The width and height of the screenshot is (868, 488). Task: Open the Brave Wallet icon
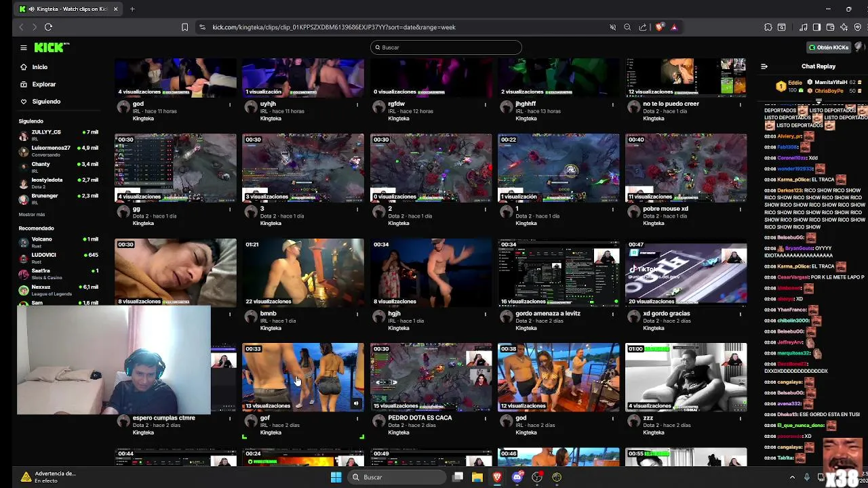coord(831,27)
